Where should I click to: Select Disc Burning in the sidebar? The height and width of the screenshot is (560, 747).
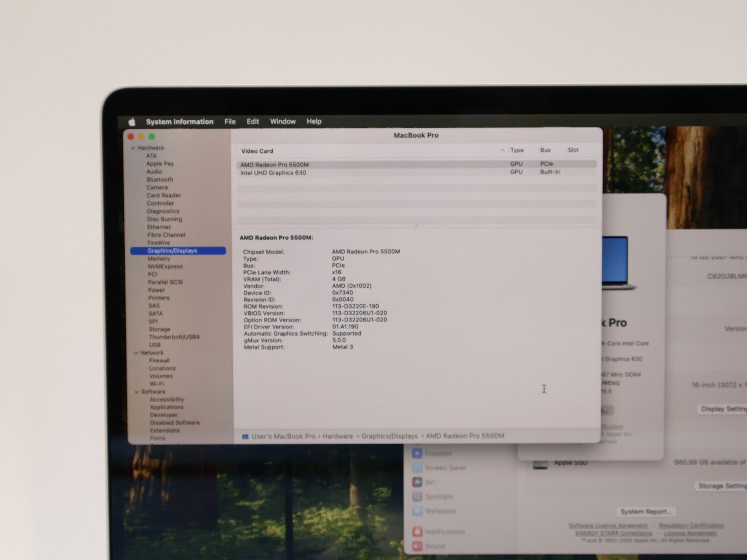coord(164,219)
